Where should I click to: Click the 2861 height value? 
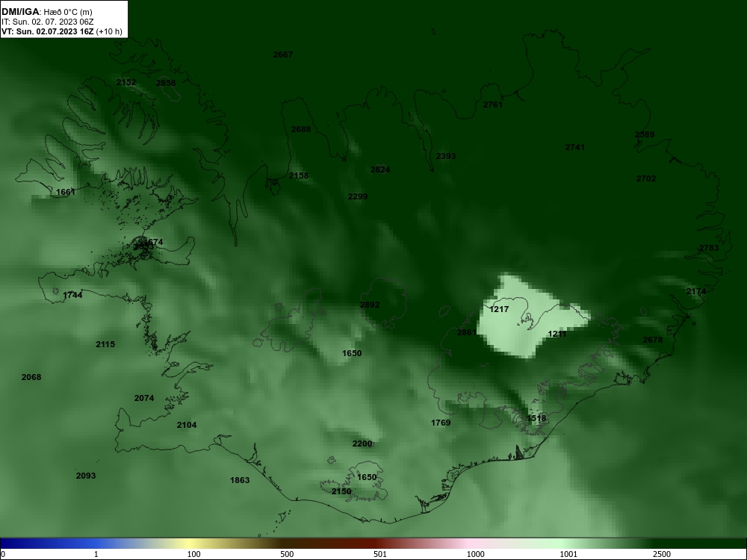tap(466, 332)
